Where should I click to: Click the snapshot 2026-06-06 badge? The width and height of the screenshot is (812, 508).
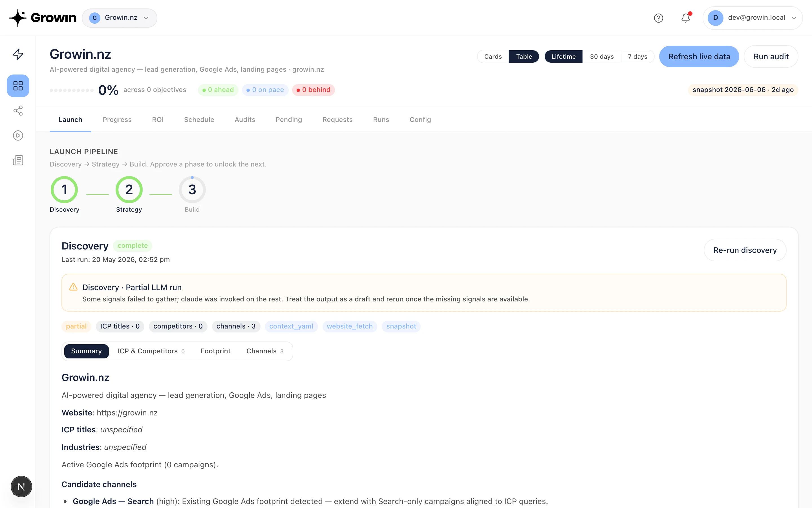(743, 90)
